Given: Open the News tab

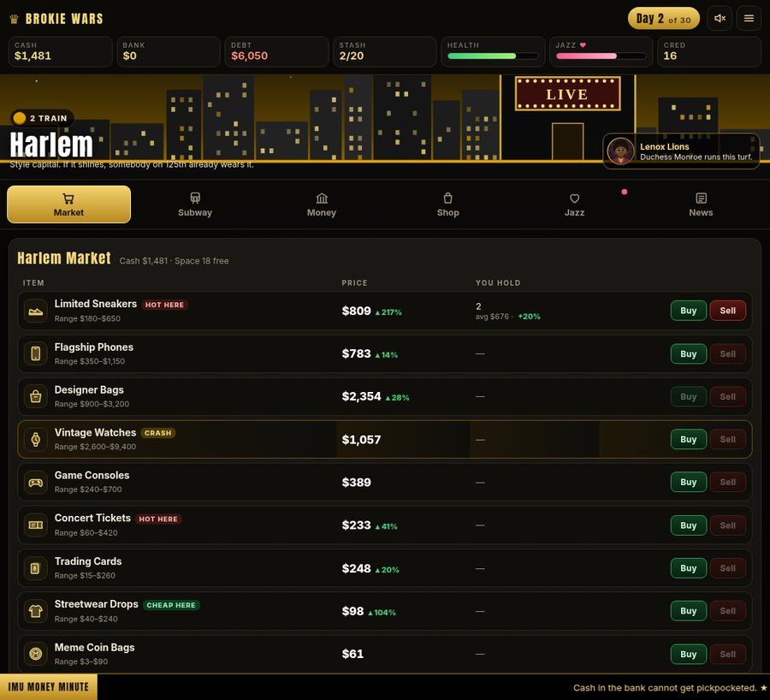Looking at the screenshot, I should [x=701, y=205].
